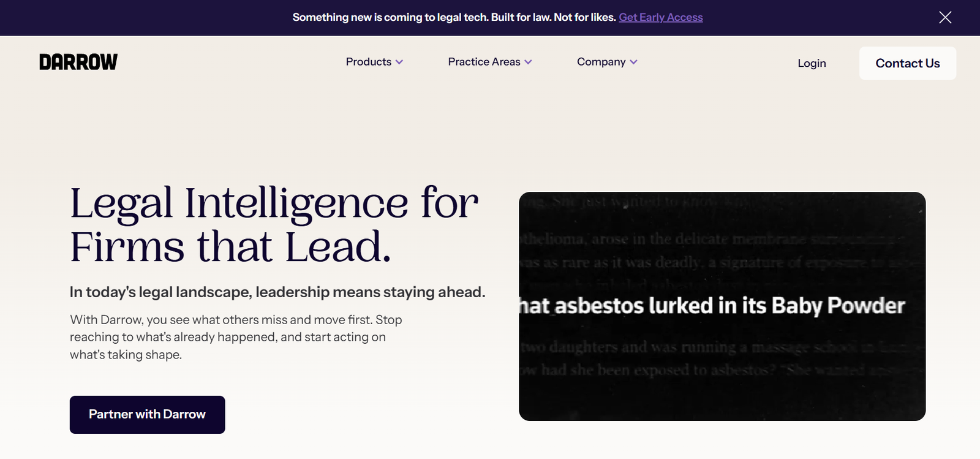This screenshot has width=980, height=459.
Task: Click the 'In today's legal landscape' subheading
Action: [277, 292]
